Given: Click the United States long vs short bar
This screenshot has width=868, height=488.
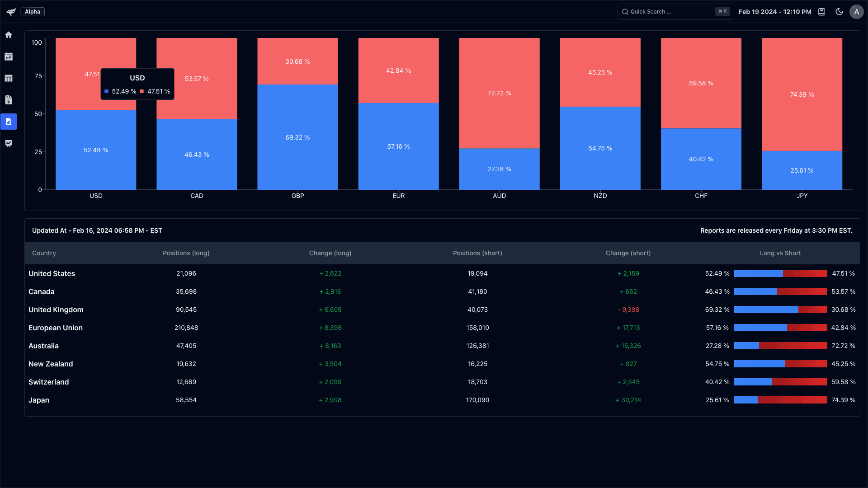Looking at the screenshot, I should [780, 273].
